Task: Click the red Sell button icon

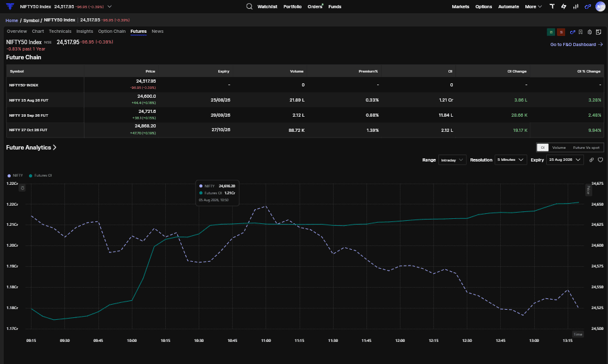Action: click(561, 32)
